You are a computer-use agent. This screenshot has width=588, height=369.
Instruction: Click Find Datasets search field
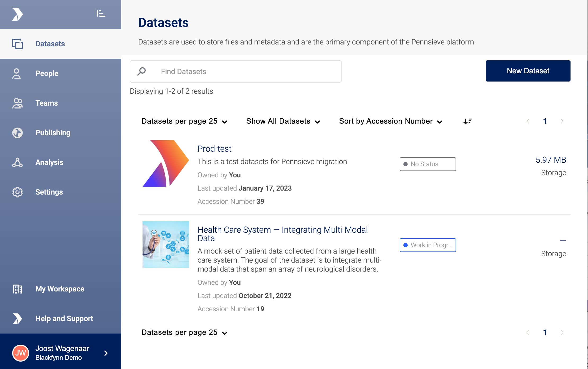tap(236, 71)
